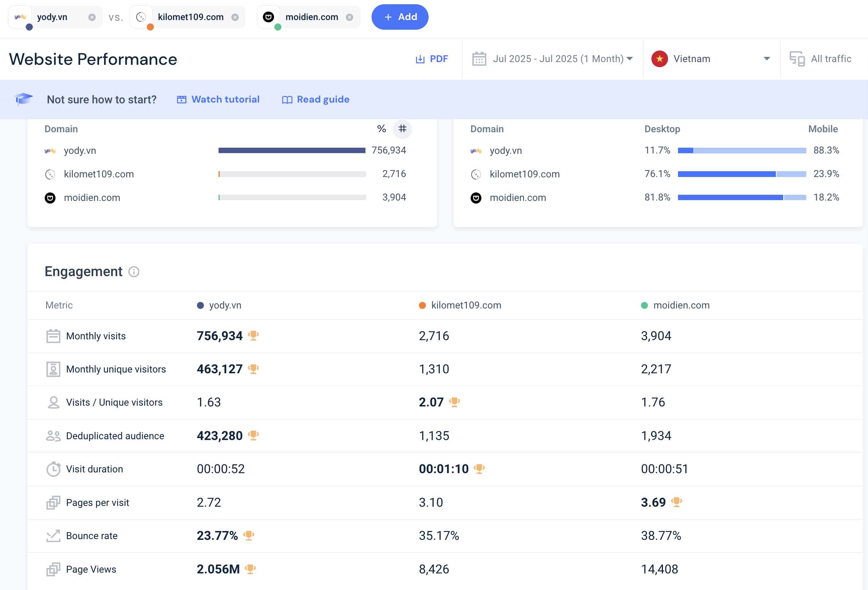Viewport: 868px width, 590px height.
Task: Click the moidien.com favicon in the top bar
Action: click(268, 17)
